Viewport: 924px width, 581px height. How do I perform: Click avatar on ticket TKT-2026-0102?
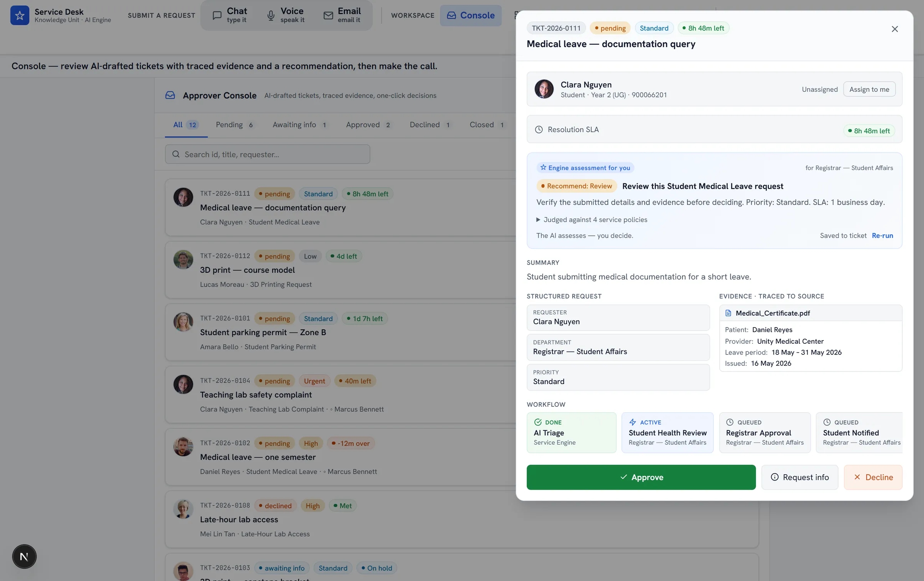pyautogui.click(x=183, y=447)
